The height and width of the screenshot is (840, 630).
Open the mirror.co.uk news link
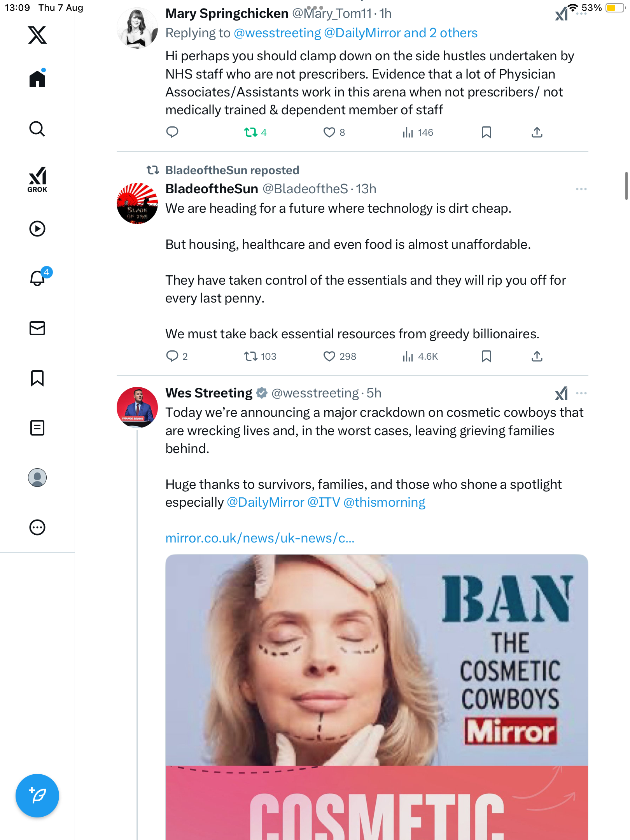point(260,538)
